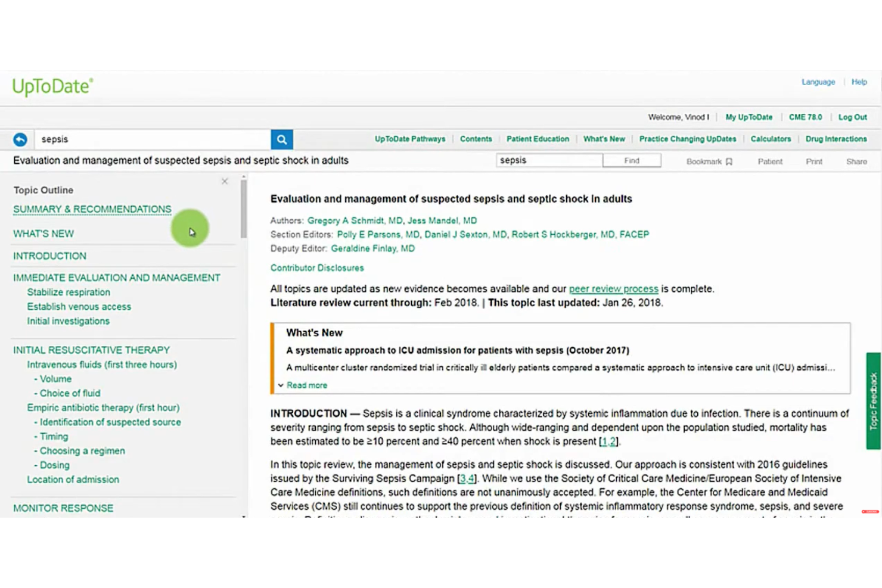This screenshot has width=882, height=588.
Task: Click the Language link
Action: [818, 82]
